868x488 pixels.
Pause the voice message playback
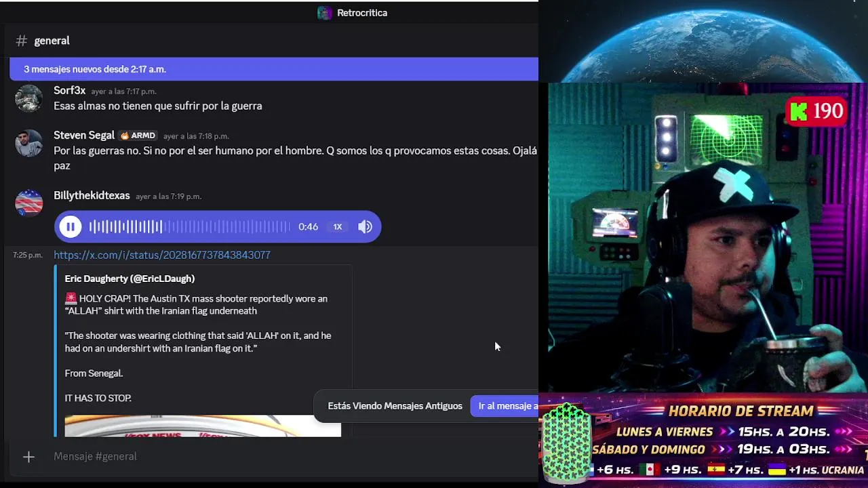71,227
